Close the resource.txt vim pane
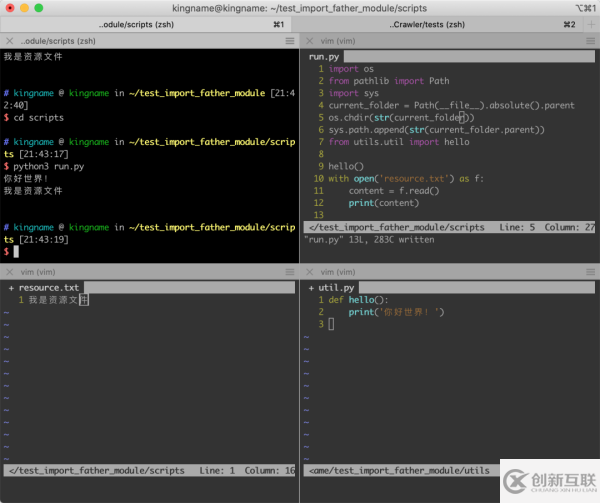 click(10, 272)
